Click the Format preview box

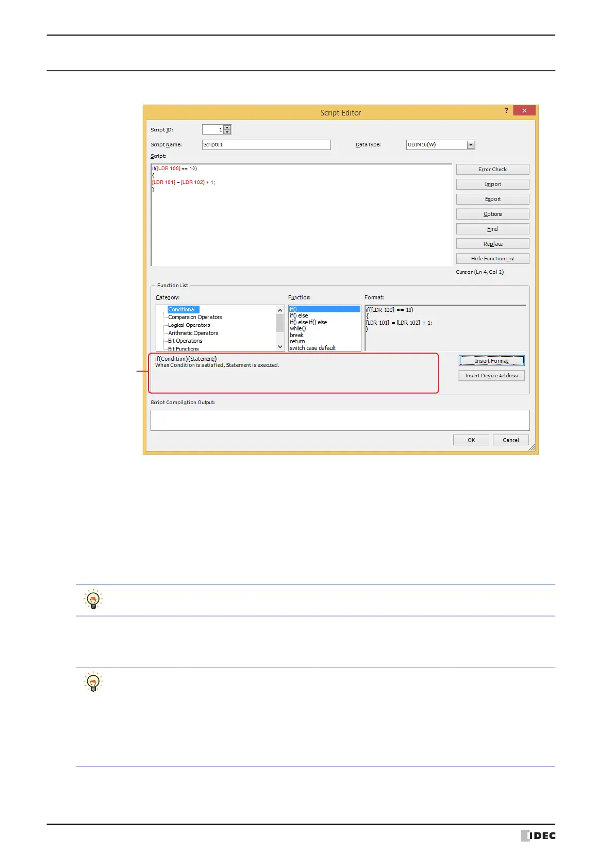445,328
